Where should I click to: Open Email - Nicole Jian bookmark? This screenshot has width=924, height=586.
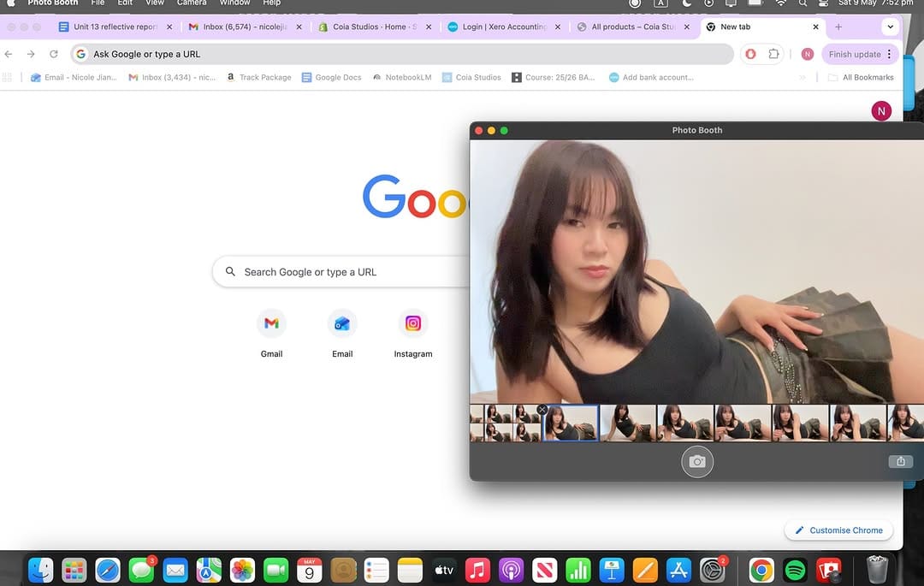coord(74,77)
